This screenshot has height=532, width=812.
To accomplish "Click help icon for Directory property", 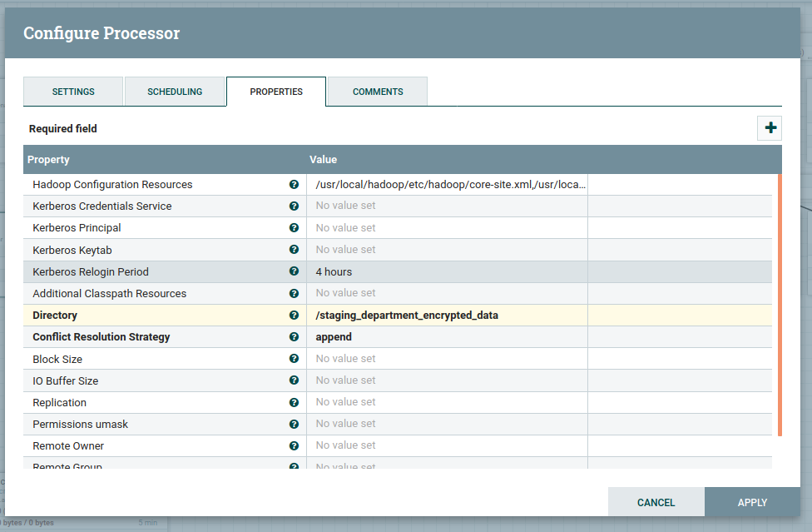I will tap(294, 316).
